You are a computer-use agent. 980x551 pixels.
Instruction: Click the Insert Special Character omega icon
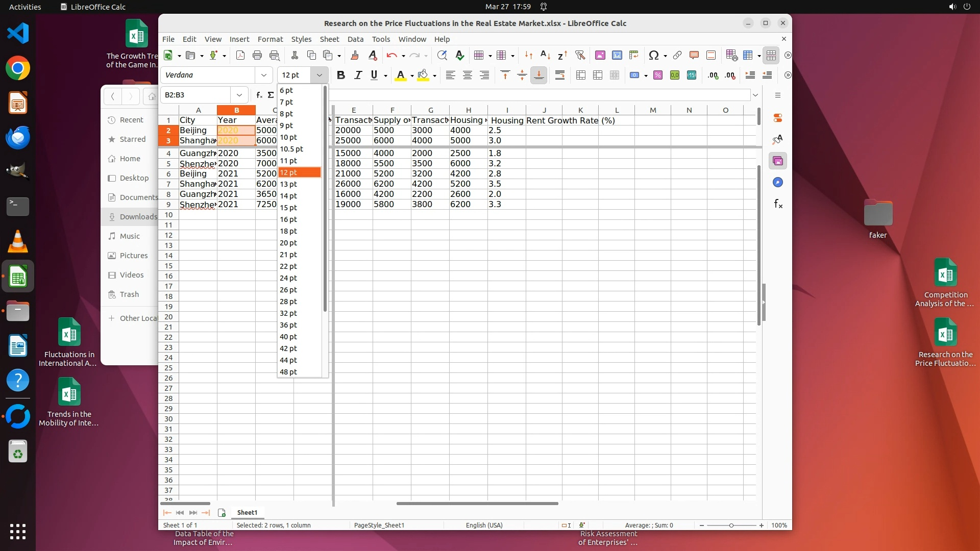coord(653,55)
